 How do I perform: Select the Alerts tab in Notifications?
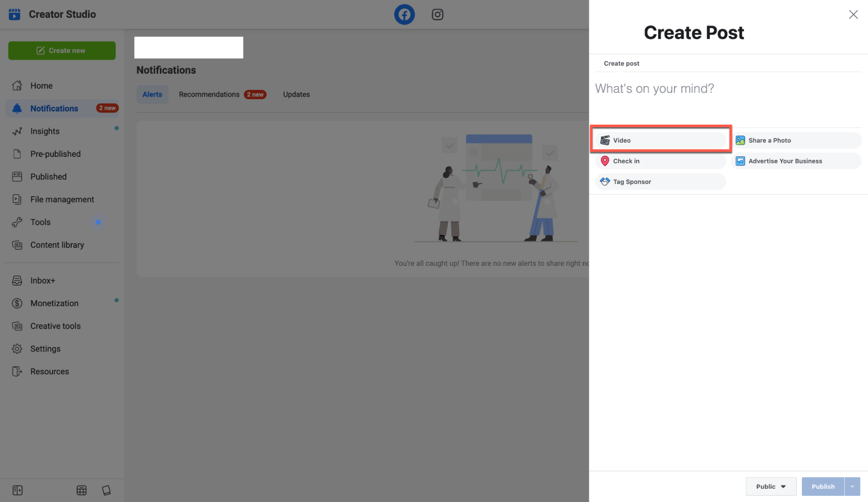pos(152,94)
